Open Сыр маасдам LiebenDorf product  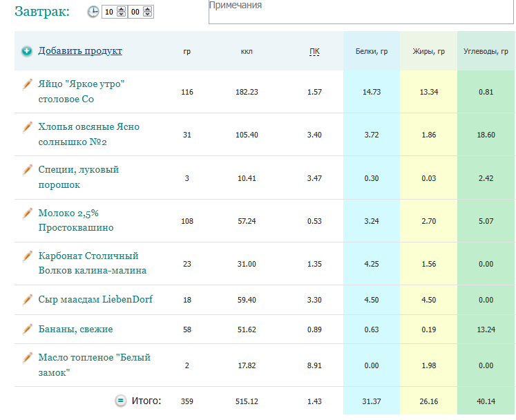pos(95,299)
